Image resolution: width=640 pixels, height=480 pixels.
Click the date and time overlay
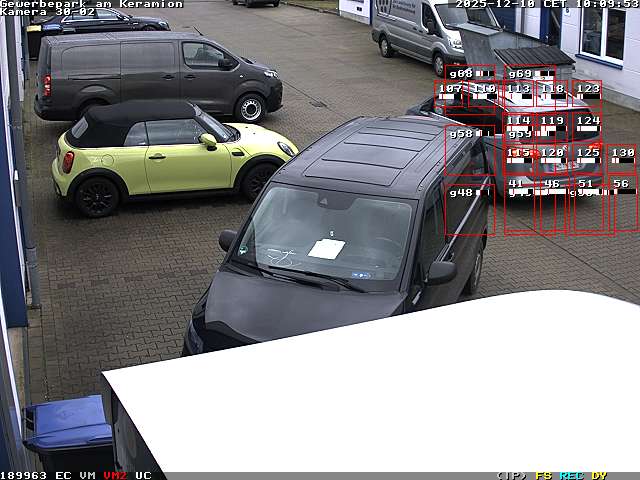(x=546, y=4)
